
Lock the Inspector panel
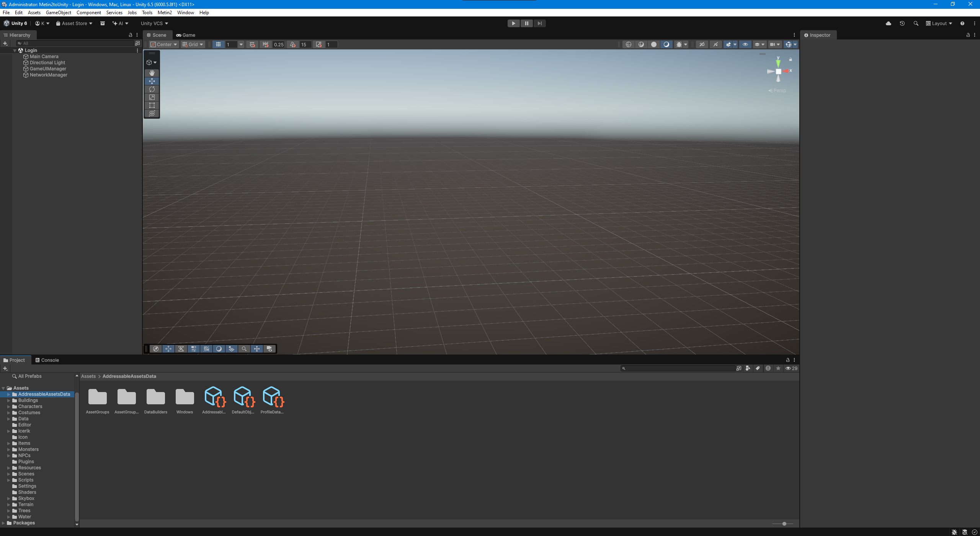tap(968, 35)
